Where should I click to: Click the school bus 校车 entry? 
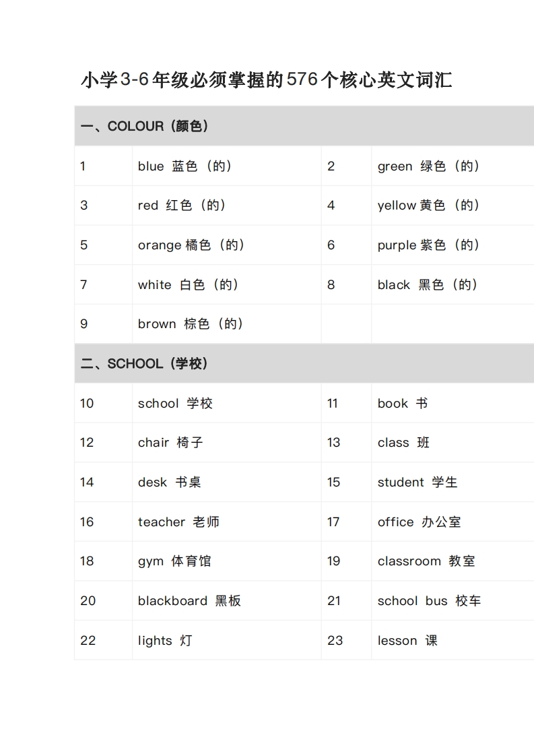(430, 601)
